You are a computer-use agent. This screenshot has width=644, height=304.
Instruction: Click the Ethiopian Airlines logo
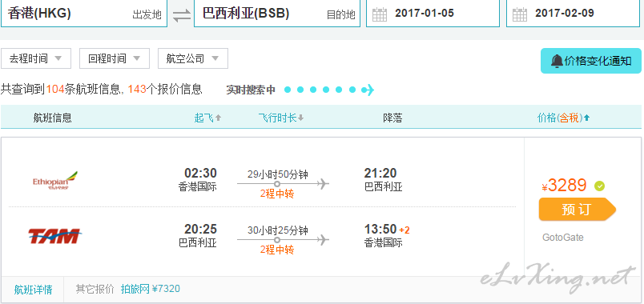click(55, 181)
